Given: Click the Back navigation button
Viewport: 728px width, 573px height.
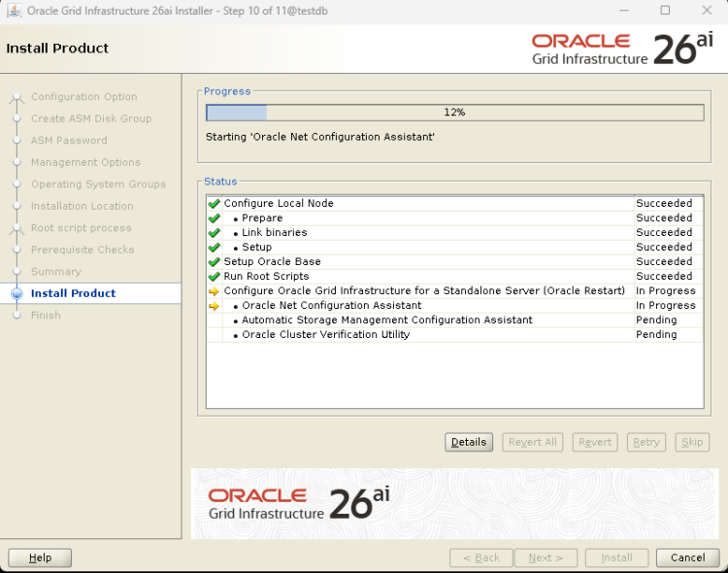Looking at the screenshot, I should [x=481, y=557].
